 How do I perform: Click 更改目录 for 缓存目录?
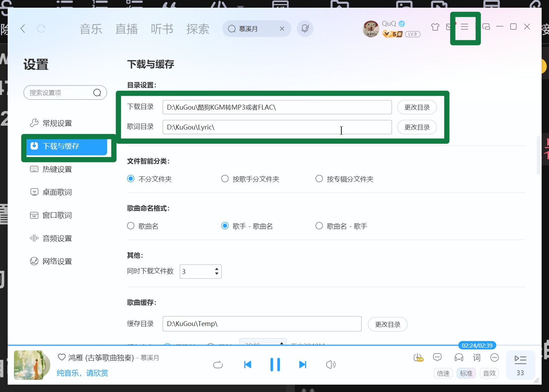coord(388,324)
